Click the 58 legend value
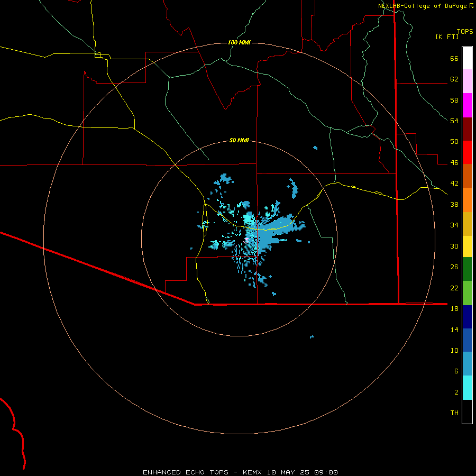This screenshot has height=476, width=476. click(x=454, y=100)
